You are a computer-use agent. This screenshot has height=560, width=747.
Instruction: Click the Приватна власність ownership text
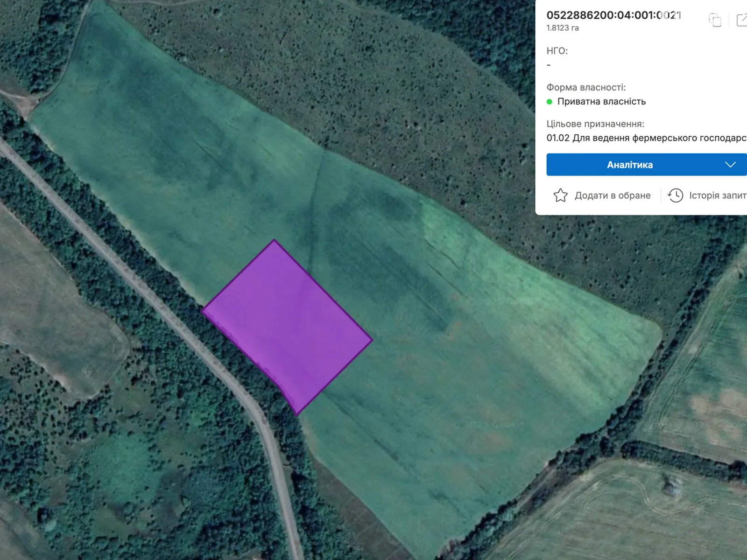[x=601, y=102]
